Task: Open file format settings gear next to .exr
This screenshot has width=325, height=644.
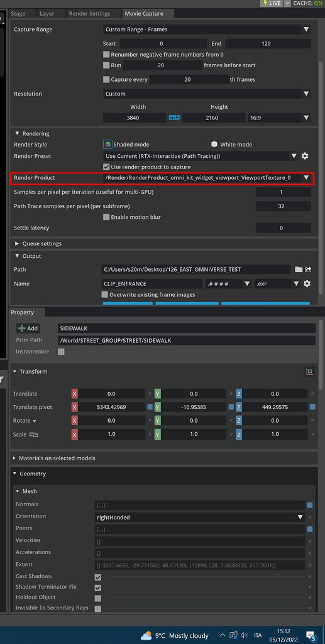Action: (307, 284)
